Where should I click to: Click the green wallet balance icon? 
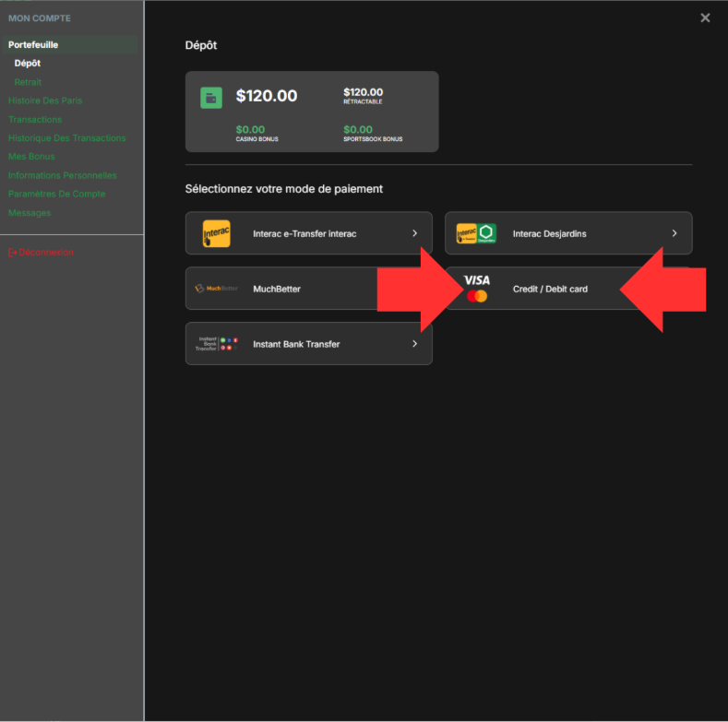click(x=211, y=98)
